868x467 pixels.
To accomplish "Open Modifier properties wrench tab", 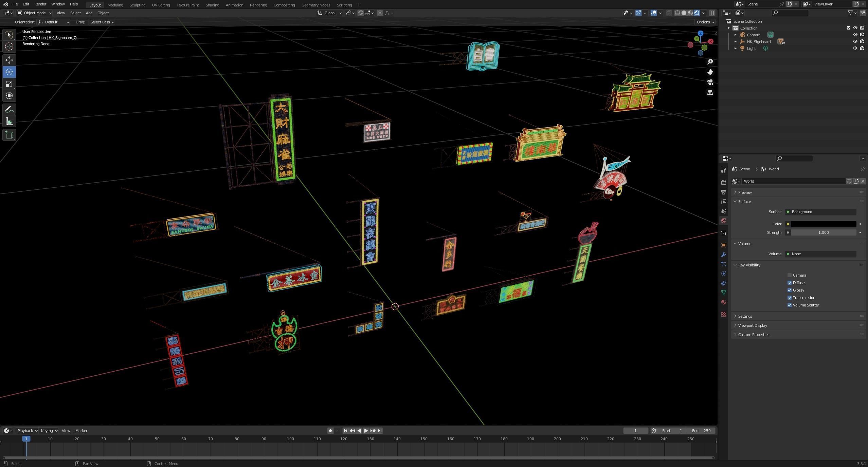I will tap(724, 255).
